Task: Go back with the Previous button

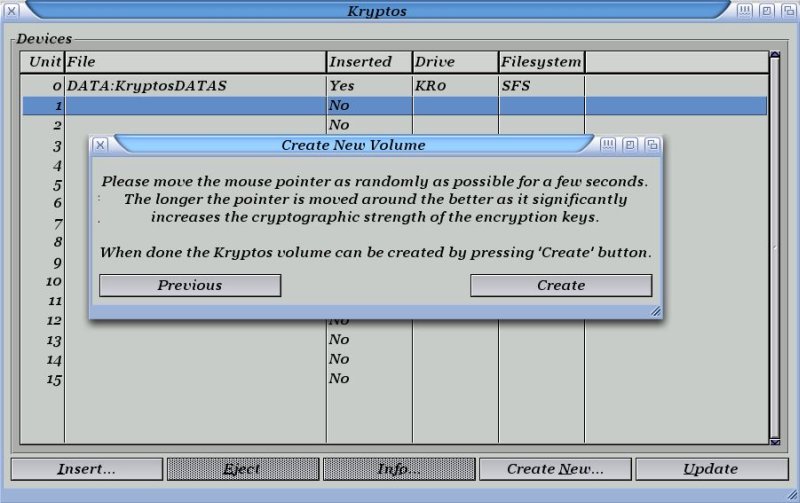Action: 190,285
